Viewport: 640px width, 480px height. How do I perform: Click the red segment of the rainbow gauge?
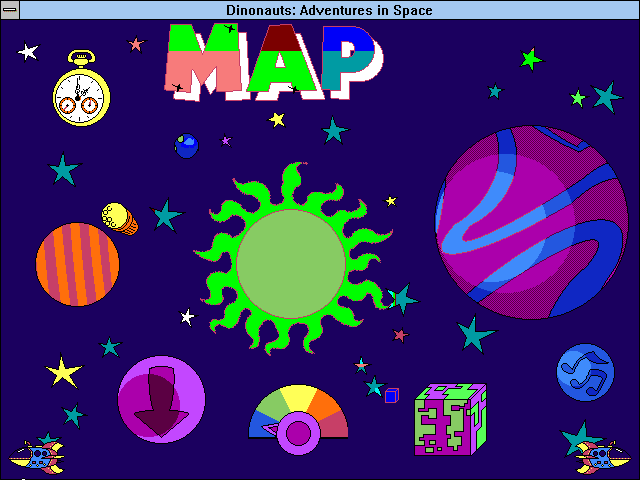point(334,423)
